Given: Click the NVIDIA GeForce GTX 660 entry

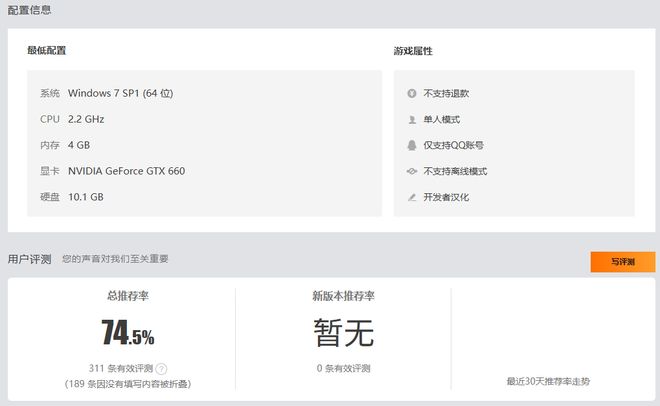Looking at the screenshot, I should 126,171.
